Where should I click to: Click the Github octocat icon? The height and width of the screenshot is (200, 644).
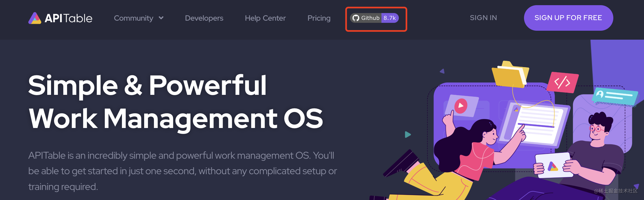pyautogui.click(x=356, y=18)
